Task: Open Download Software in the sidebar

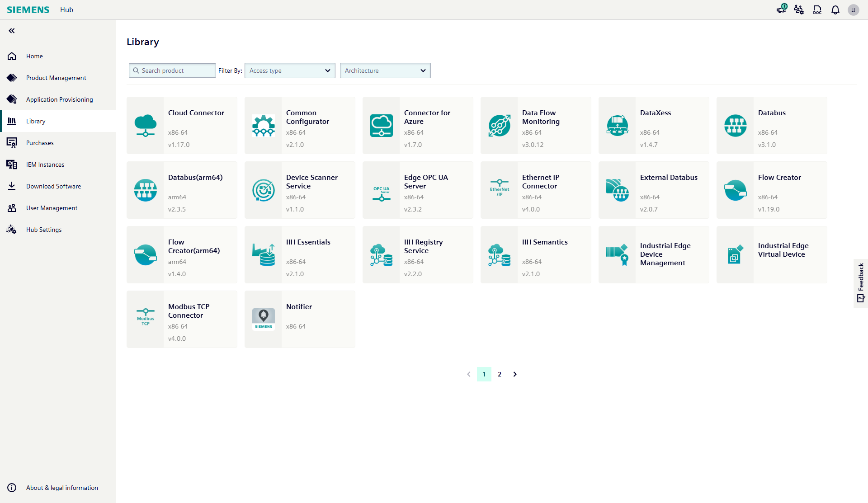Action: [58, 186]
